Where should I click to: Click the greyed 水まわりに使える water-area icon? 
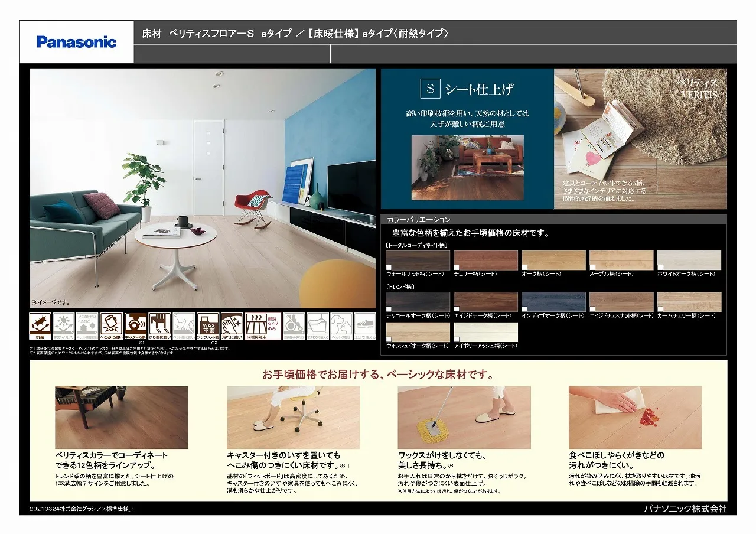(317, 326)
